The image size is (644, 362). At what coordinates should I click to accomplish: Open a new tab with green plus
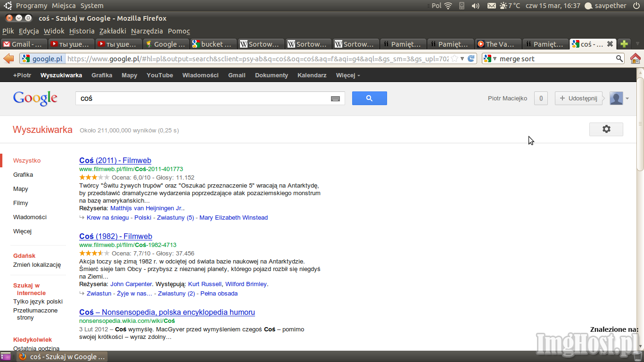(x=624, y=44)
